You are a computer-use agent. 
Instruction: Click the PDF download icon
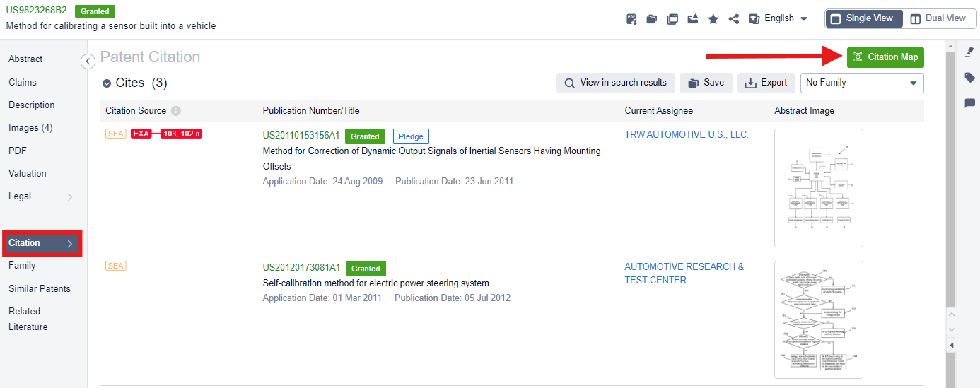click(632, 19)
